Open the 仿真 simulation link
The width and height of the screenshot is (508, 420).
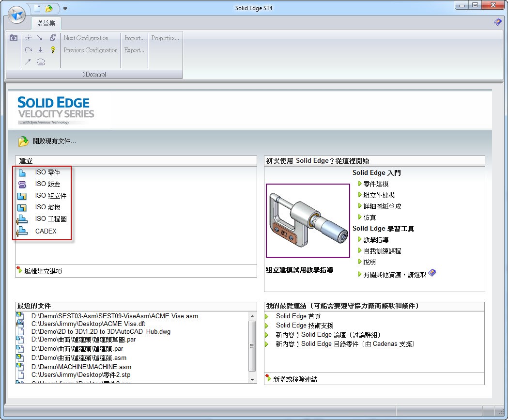point(369,218)
